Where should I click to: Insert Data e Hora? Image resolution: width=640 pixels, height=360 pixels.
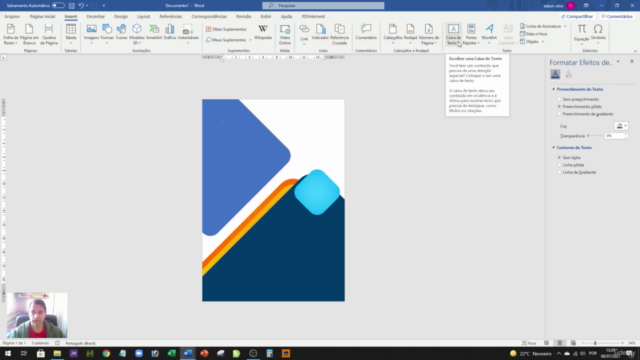(533, 34)
